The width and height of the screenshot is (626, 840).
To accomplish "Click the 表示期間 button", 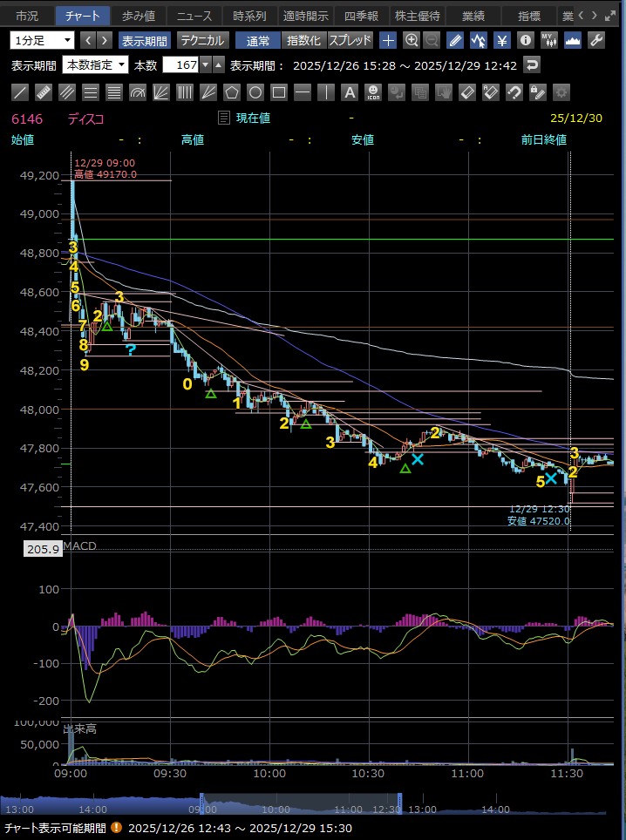I will [x=146, y=40].
